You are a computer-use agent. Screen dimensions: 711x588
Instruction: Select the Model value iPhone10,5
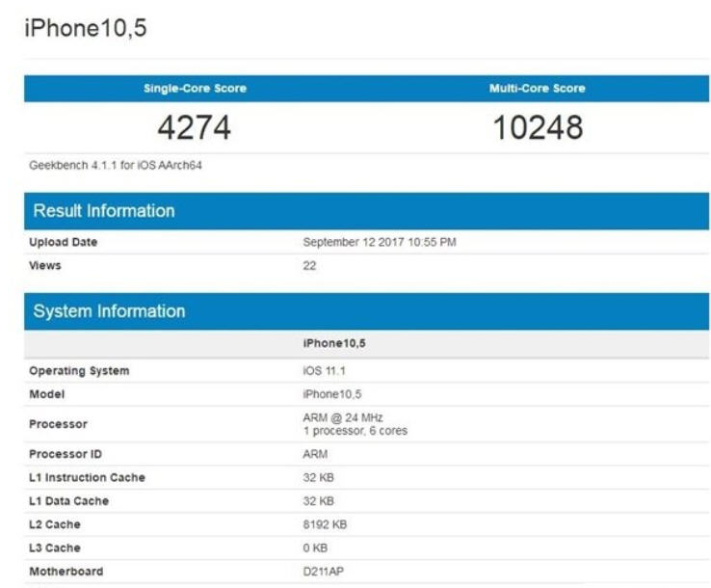(332, 394)
